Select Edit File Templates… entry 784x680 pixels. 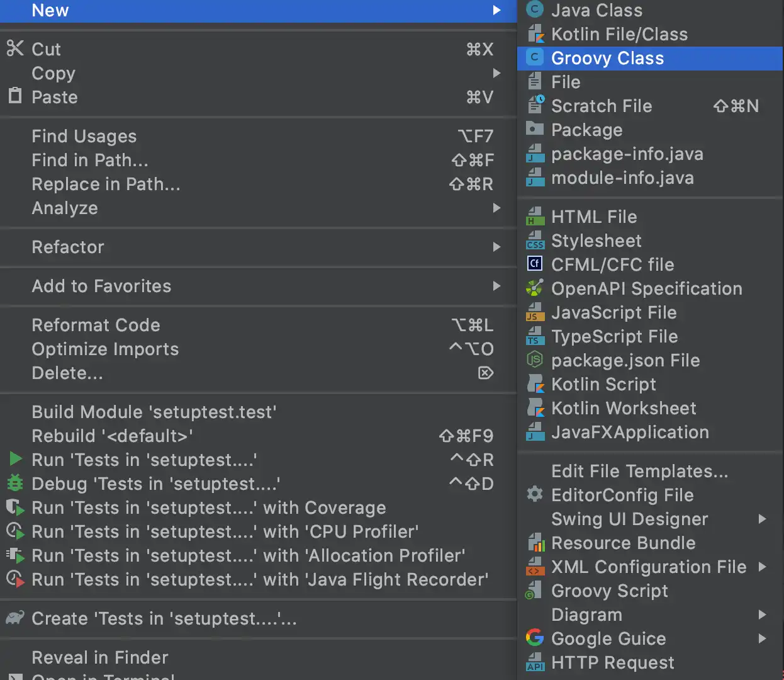pos(651,471)
